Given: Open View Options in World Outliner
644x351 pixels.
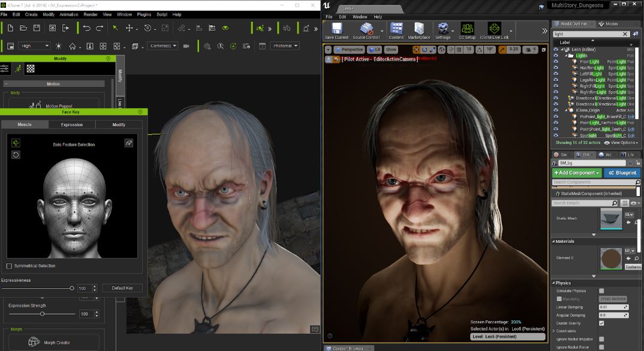Looking at the screenshot, I should [621, 143].
